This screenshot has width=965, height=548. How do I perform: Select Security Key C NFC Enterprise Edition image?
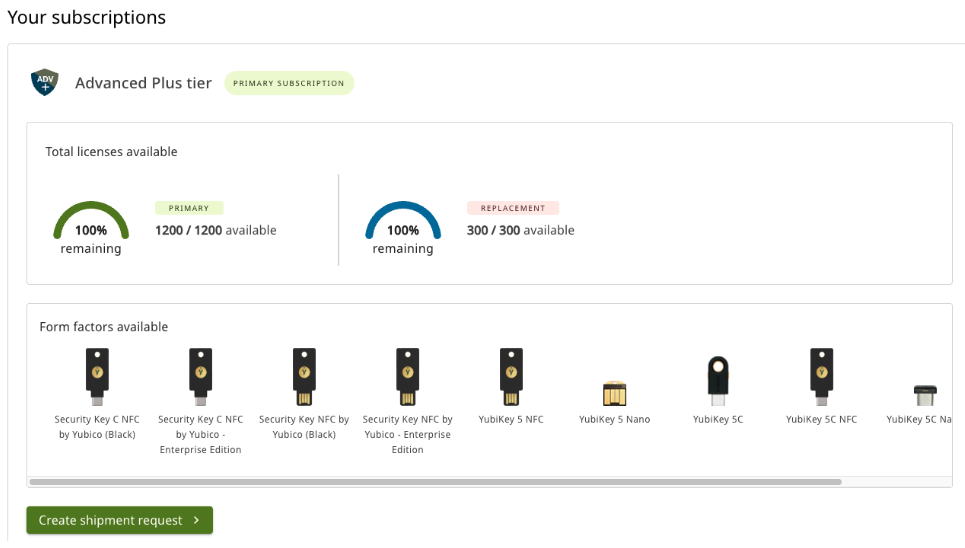201,377
